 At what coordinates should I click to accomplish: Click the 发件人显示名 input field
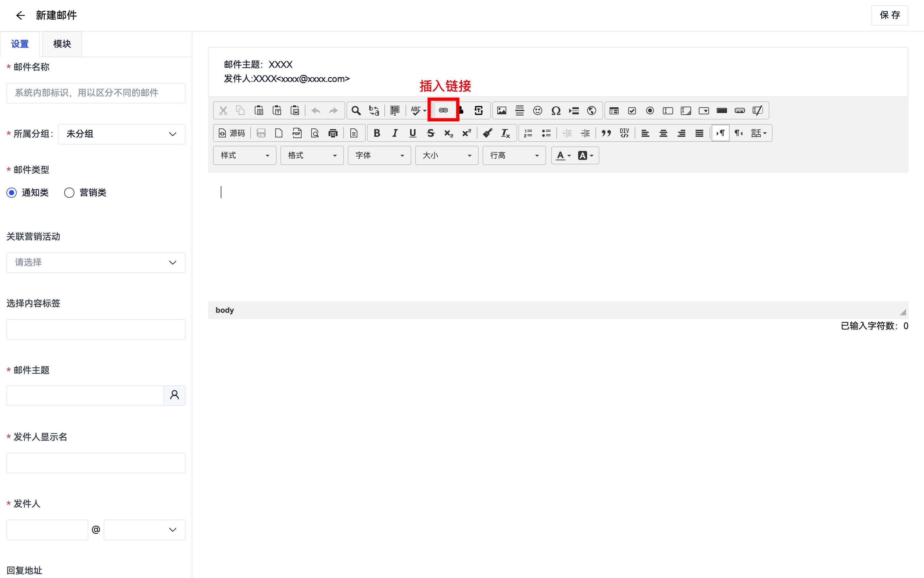(96, 463)
